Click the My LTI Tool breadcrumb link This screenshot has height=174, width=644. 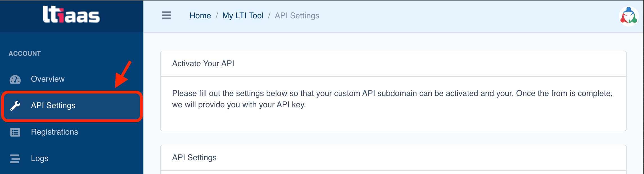click(x=243, y=15)
